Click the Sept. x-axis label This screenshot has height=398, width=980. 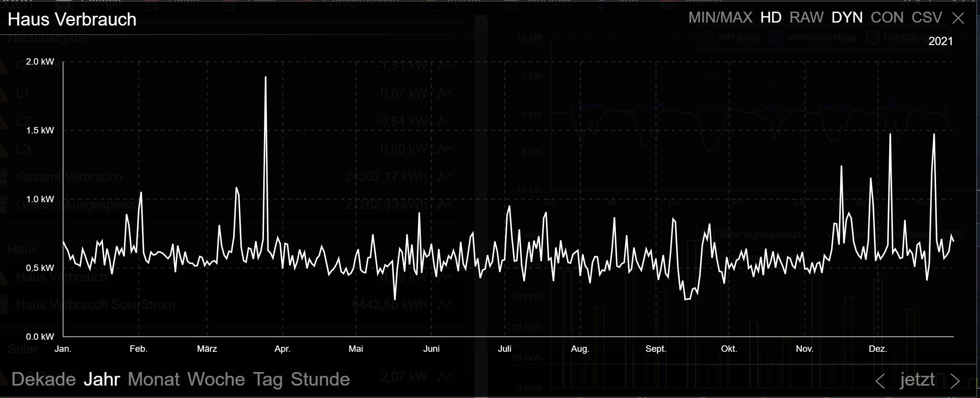pos(656,349)
